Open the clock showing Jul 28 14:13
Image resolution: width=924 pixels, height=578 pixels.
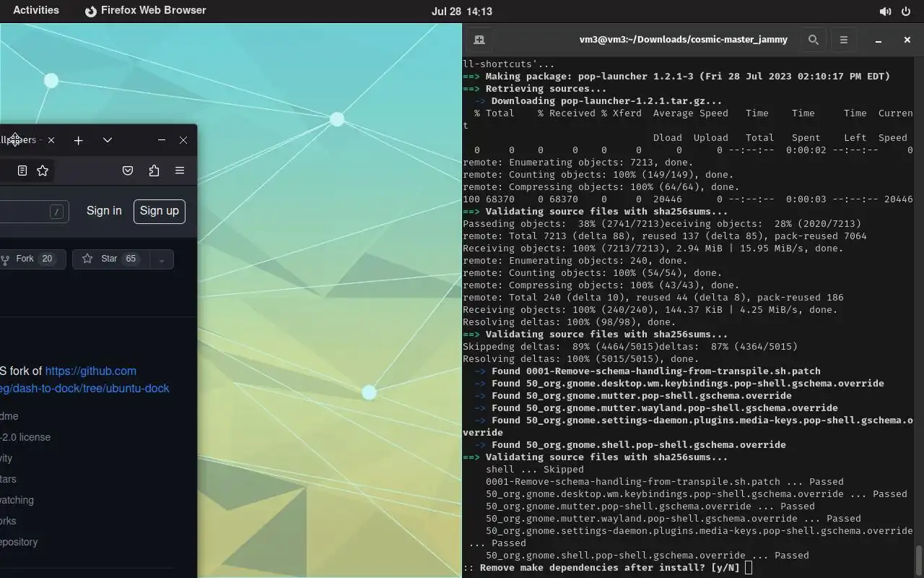coord(462,11)
